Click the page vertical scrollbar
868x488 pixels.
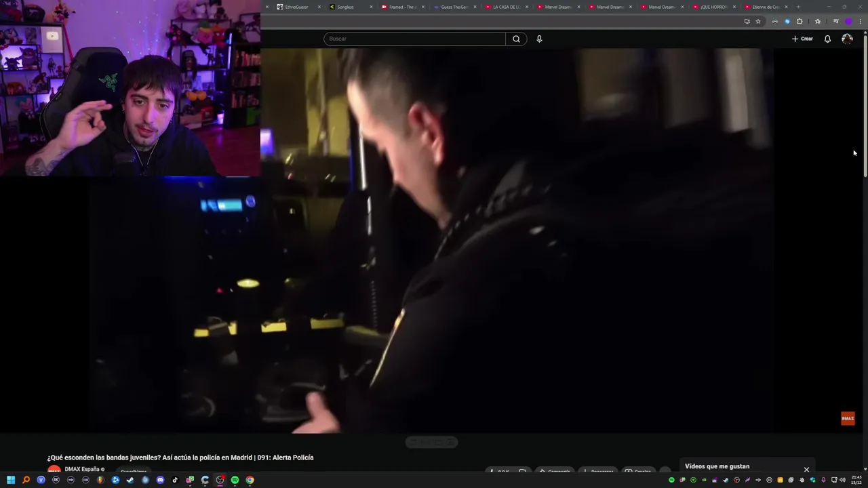click(x=865, y=105)
